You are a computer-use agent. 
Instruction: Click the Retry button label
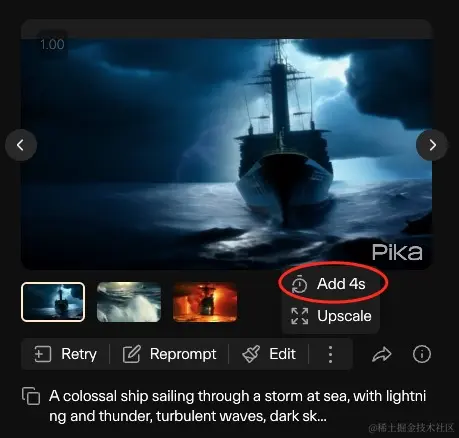click(x=79, y=354)
